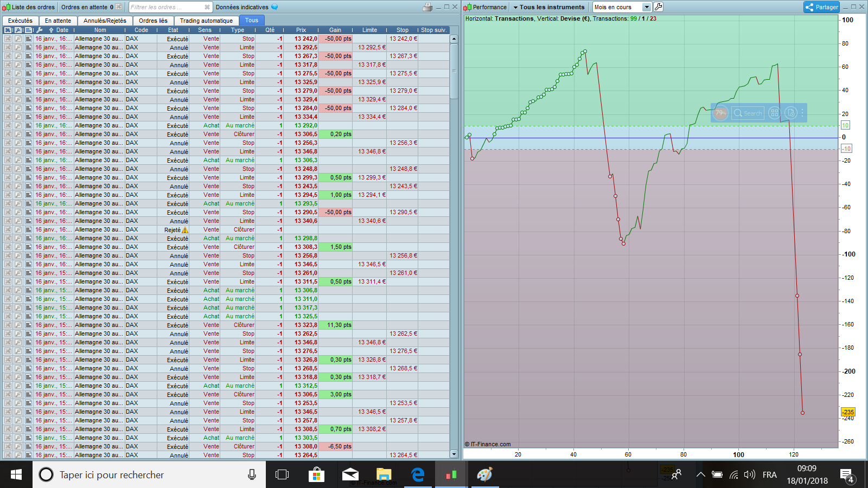868x488 pixels.
Task: Clear the order filter text with the X
Action: [x=207, y=7]
